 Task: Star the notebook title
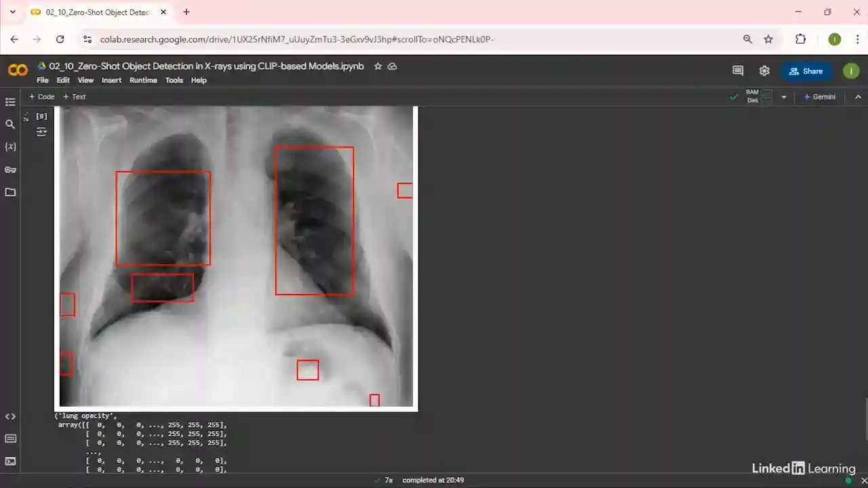[x=378, y=66]
